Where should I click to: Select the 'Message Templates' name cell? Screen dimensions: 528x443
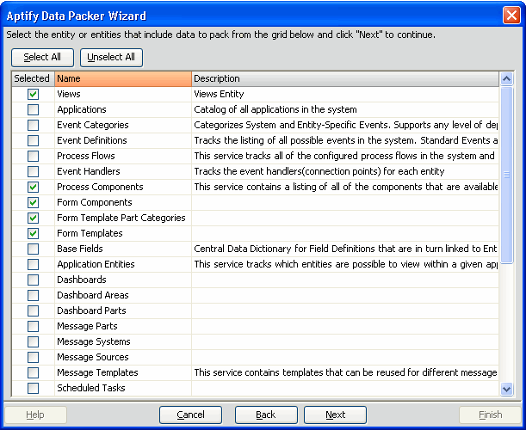(123, 373)
